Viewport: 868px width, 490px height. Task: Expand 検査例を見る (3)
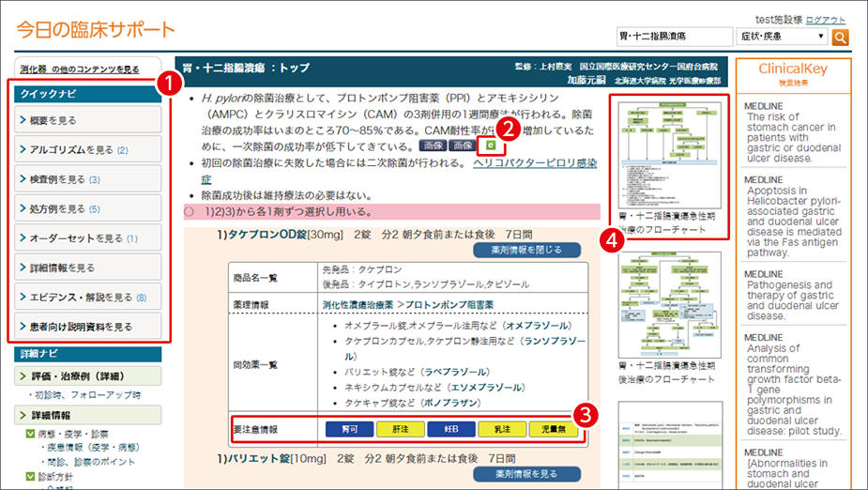(x=88, y=179)
